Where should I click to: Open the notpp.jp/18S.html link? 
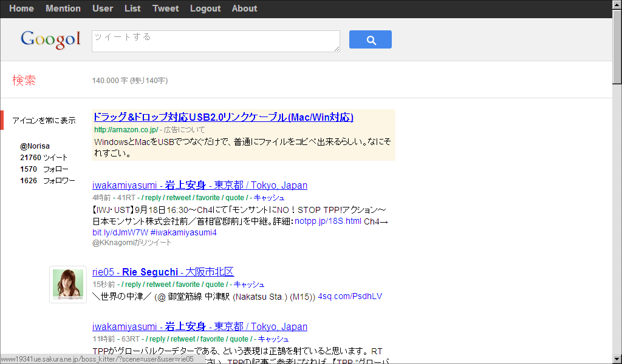[327, 221]
